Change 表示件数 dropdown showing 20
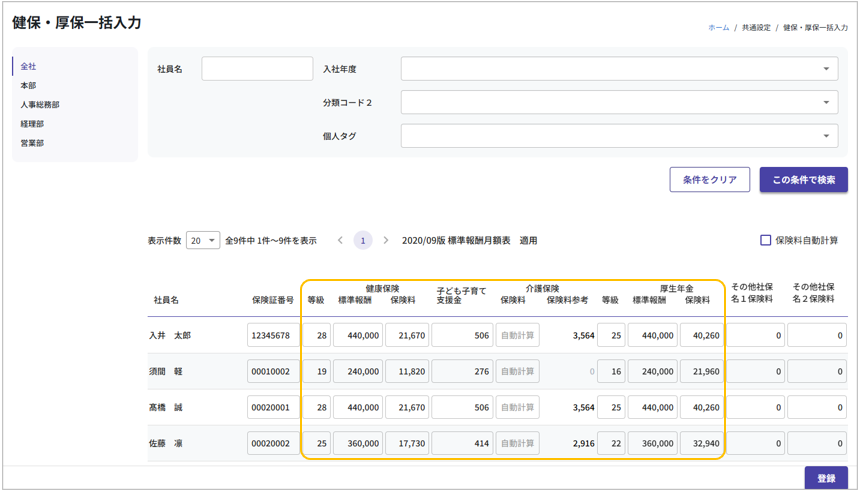The height and width of the screenshot is (492, 860). 203,241
